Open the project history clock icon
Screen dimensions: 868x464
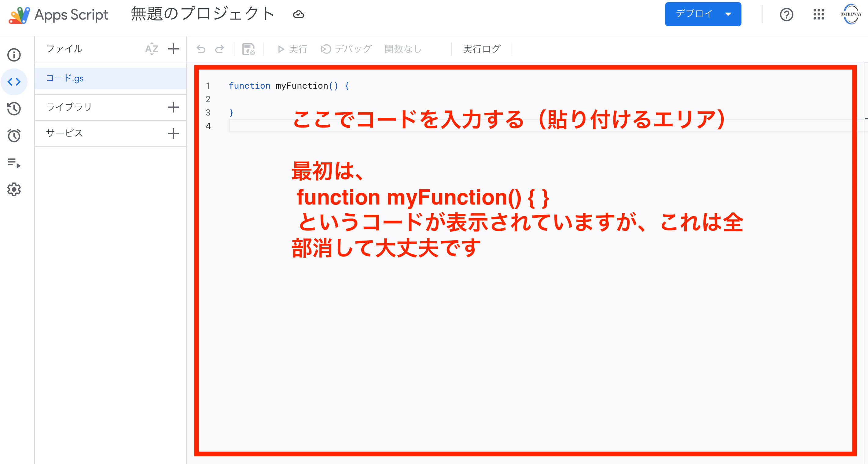pyautogui.click(x=14, y=109)
